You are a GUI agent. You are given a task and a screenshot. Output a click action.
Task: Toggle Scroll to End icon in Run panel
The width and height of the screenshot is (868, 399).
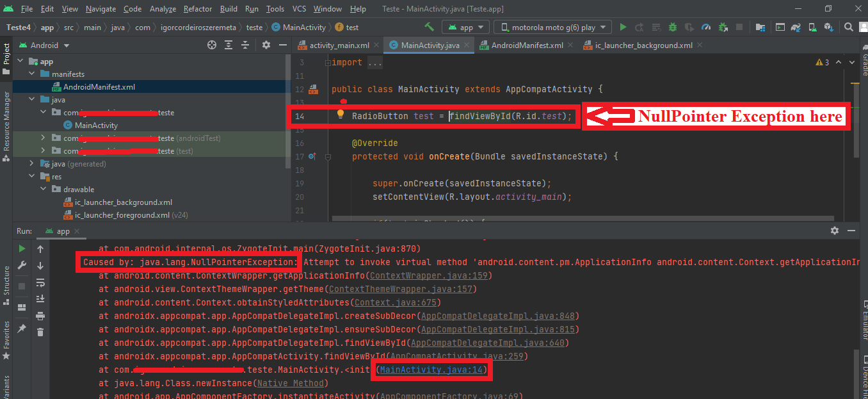pos(40,298)
